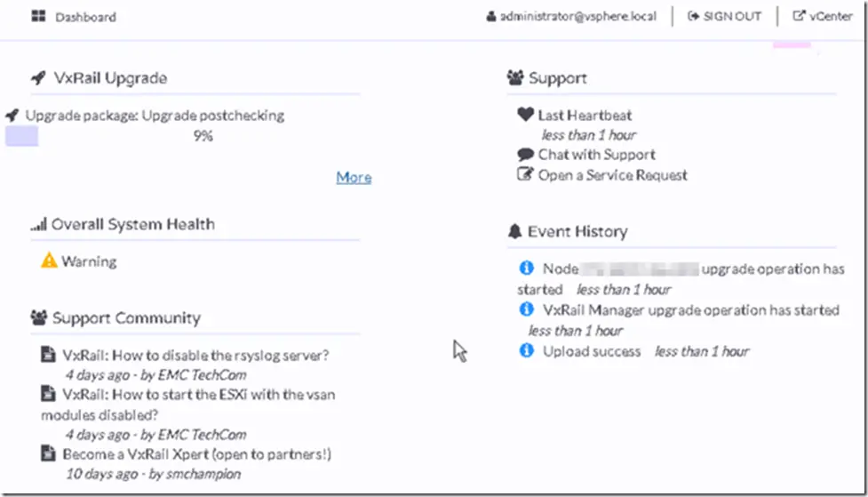Open 'How to start the ESXi' article
Image resolution: width=868 pixels, height=497 pixels.
point(188,405)
